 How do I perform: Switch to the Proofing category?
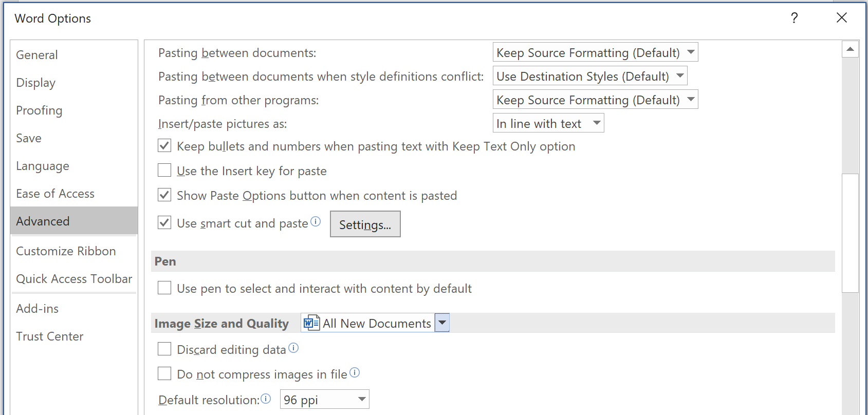tap(39, 110)
